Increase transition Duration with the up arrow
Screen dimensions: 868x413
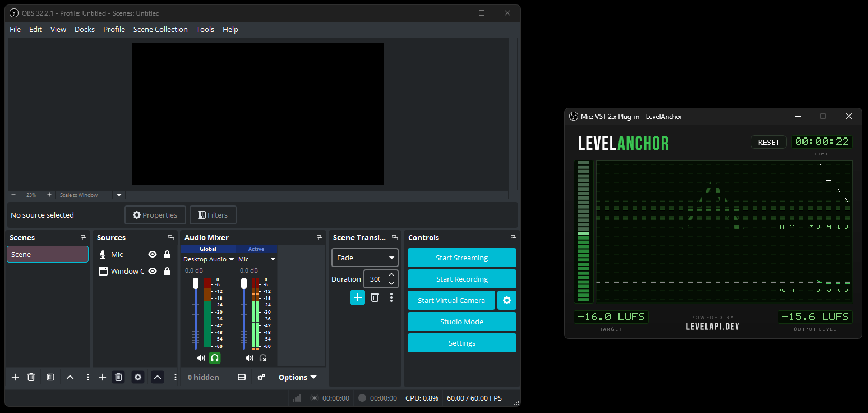(x=391, y=275)
